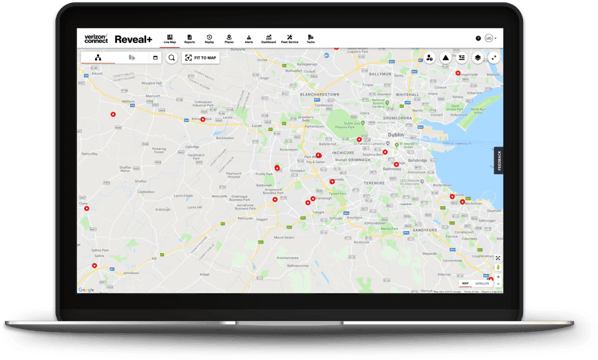
Task: Open the user account dropdown arrow
Action: (x=495, y=38)
